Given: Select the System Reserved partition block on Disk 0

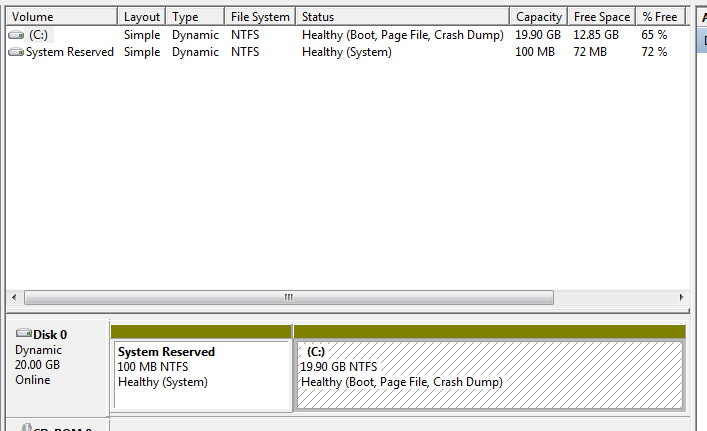Looking at the screenshot, I should pyautogui.click(x=202, y=375).
